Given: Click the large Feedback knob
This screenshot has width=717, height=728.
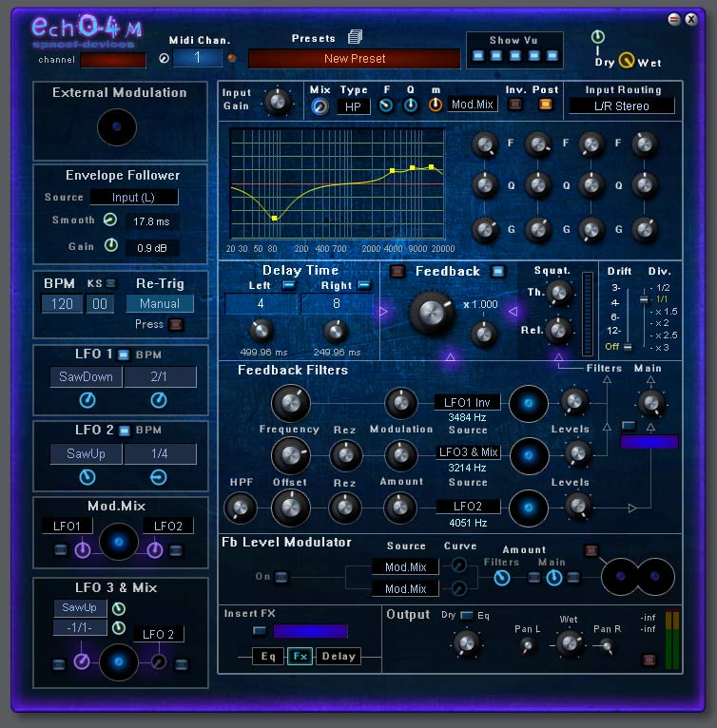Looking at the screenshot, I should [432, 314].
